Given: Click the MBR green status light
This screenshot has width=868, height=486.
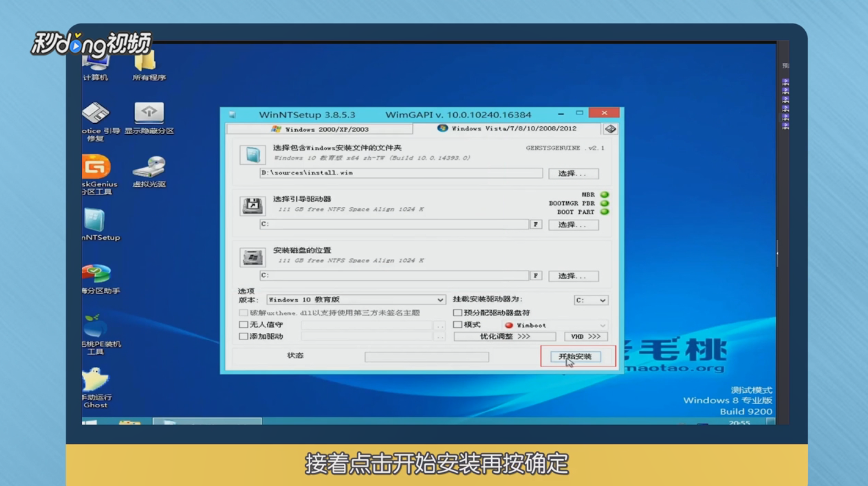Looking at the screenshot, I should click(x=605, y=195).
